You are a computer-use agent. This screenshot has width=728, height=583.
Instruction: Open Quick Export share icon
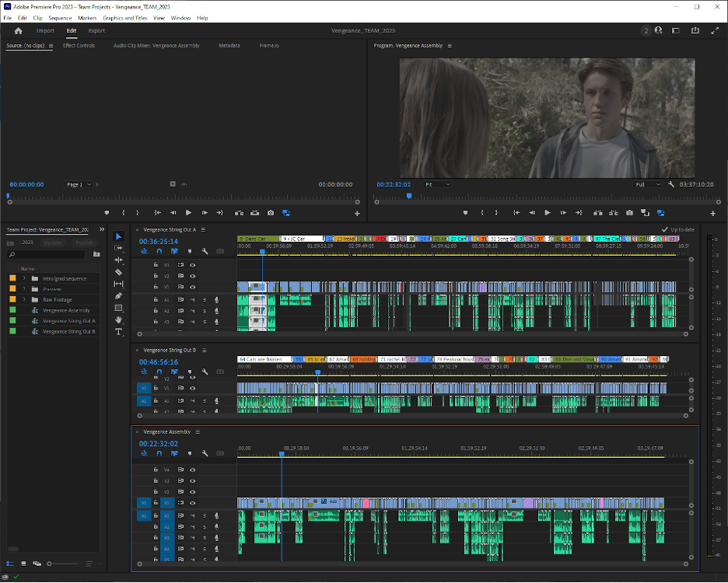(695, 30)
